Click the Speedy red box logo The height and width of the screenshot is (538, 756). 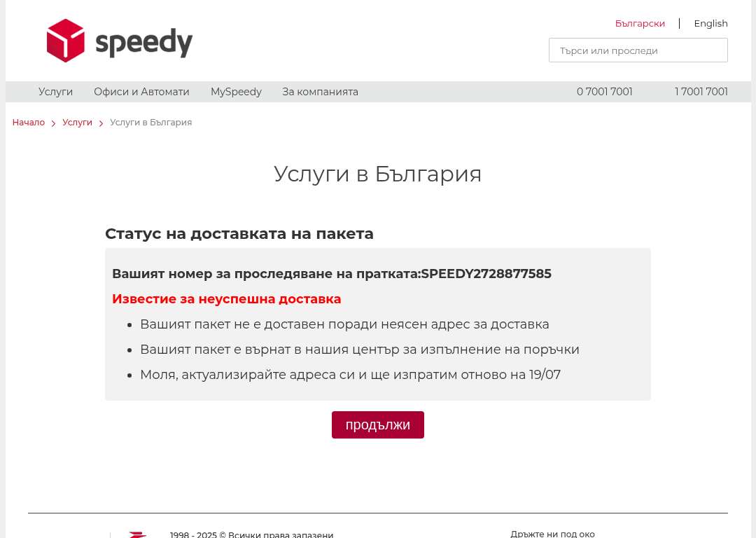pyautogui.click(x=66, y=41)
